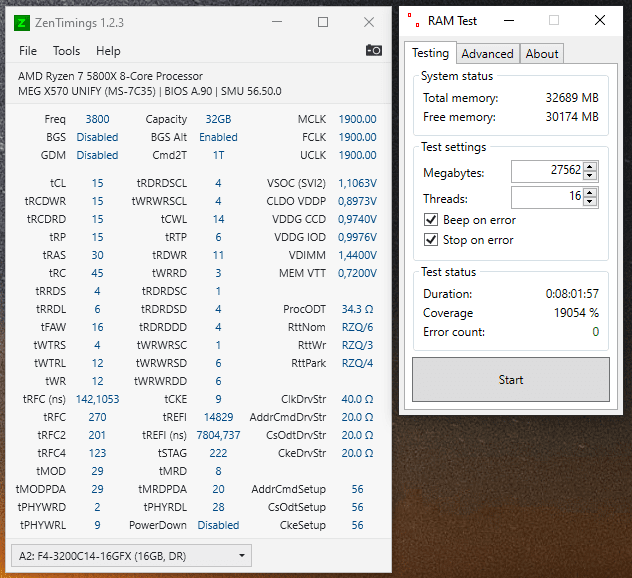Click the tRAS value 30
This screenshot has height=578, width=632.
(97, 255)
